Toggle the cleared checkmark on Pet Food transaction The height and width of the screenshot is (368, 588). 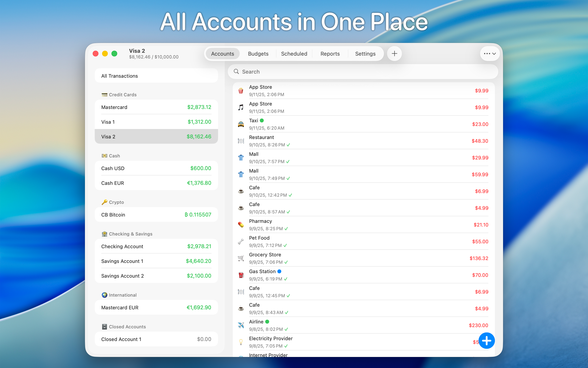point(285,246)
